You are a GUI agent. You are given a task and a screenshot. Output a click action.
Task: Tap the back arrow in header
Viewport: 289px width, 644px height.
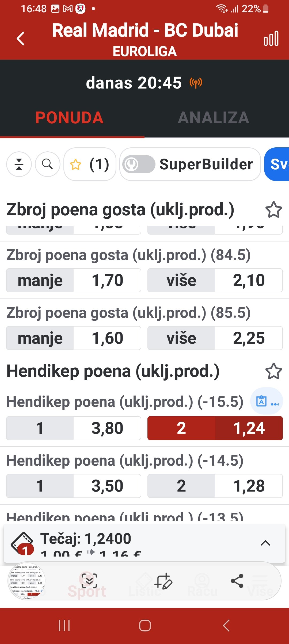pyautogui.click(x=21, y=39)
